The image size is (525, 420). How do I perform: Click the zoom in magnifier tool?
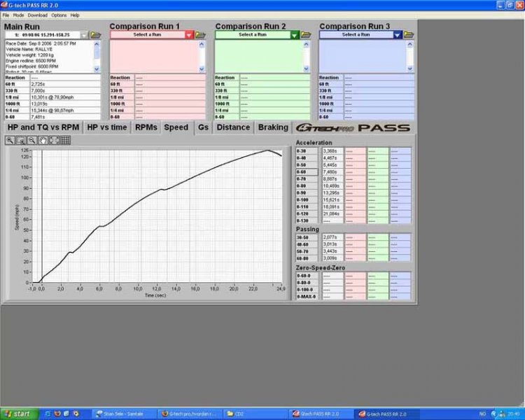click(10, 141)
